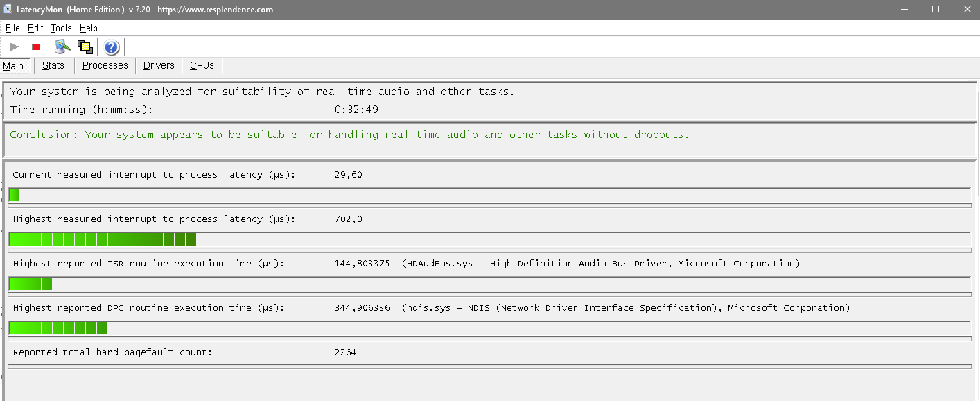Show the Drivers tab
This screenshot has width=980, height=401.
click(x=159, y=65)
